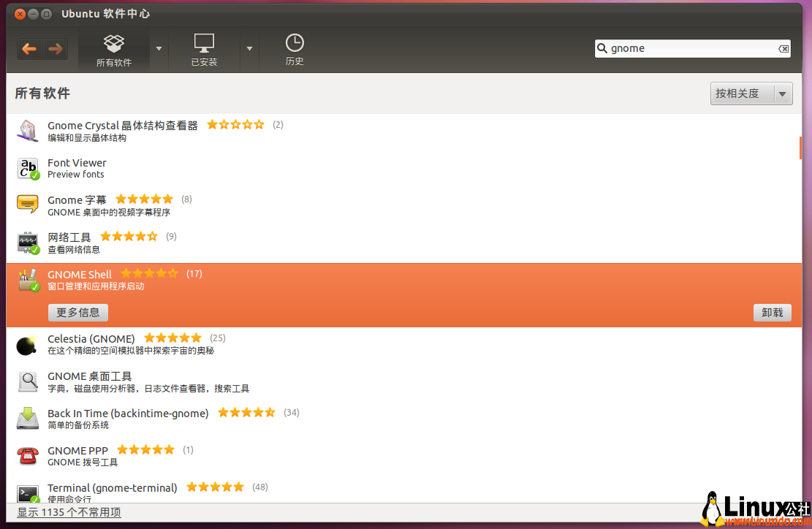Image resolution: width=812 pixels, height=529 pixels.
Task: Clear the search box with the x icon
Action: [x=784, y=48]
